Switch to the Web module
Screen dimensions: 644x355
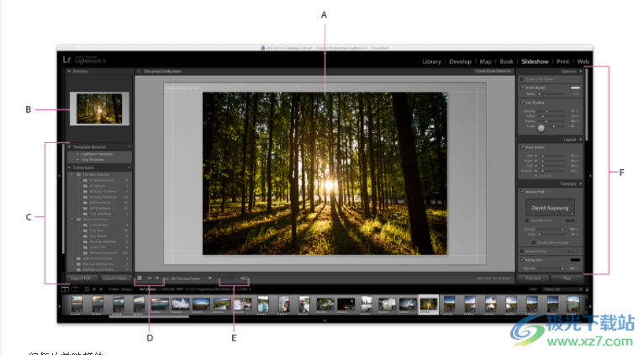(583, 61)
